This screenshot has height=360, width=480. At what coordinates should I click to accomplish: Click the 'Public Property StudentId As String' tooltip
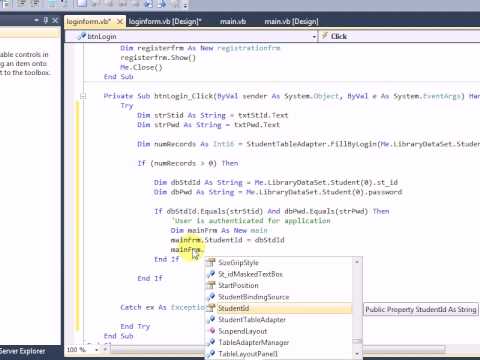(421, 309)
